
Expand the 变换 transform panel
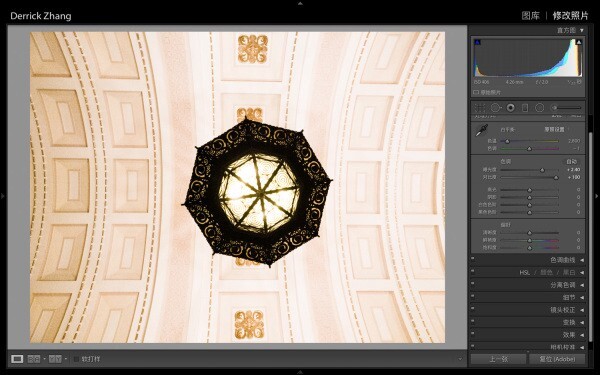click(582, 323)
